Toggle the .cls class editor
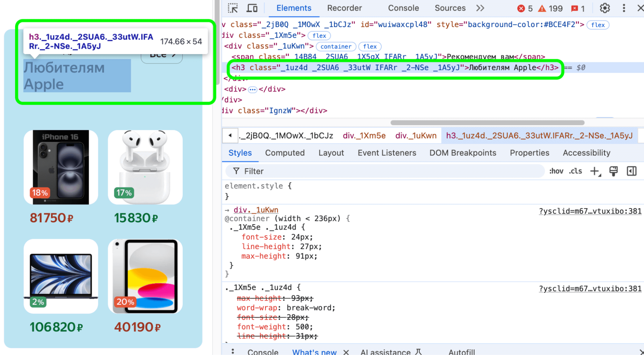 pos(575,171)
